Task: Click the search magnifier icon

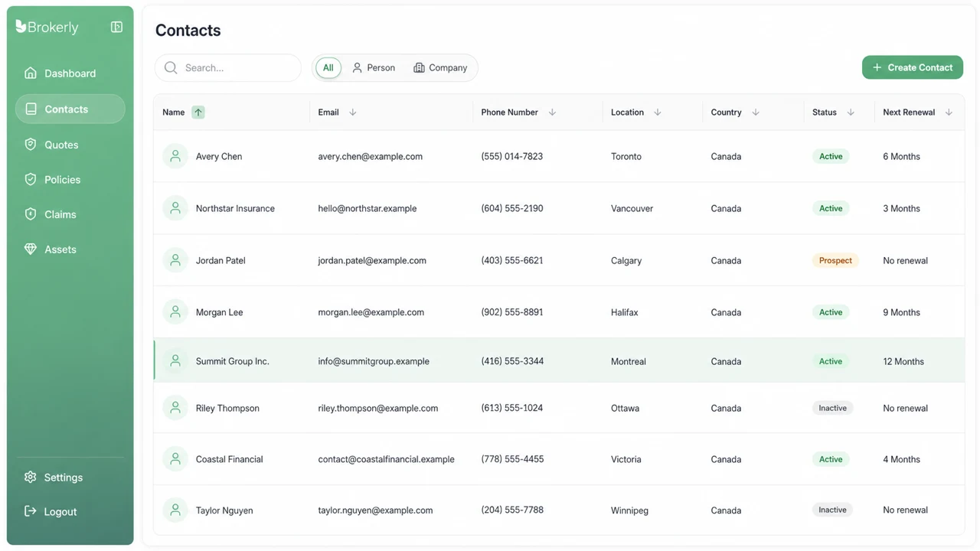Action: point(171,68)
